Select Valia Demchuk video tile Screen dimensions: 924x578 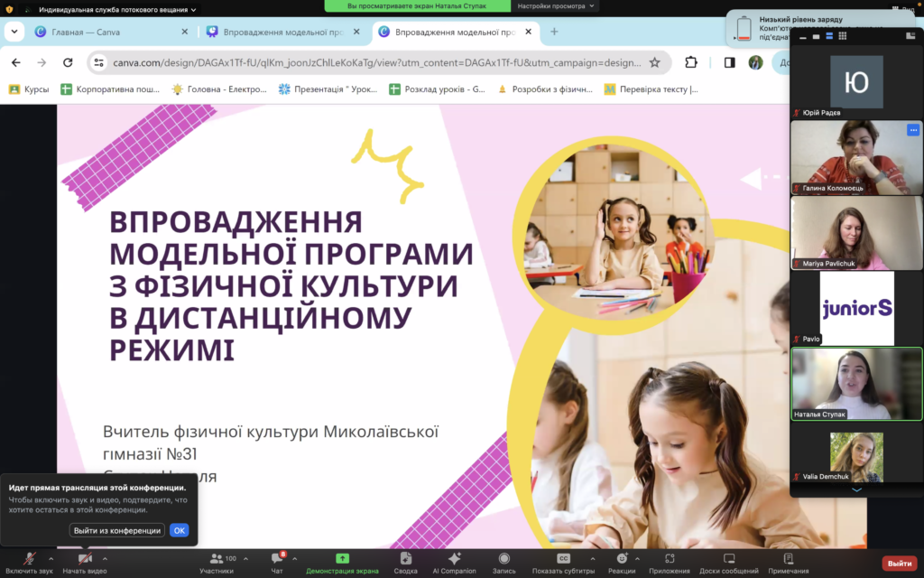pyautogui.click(x=856, y=457)
